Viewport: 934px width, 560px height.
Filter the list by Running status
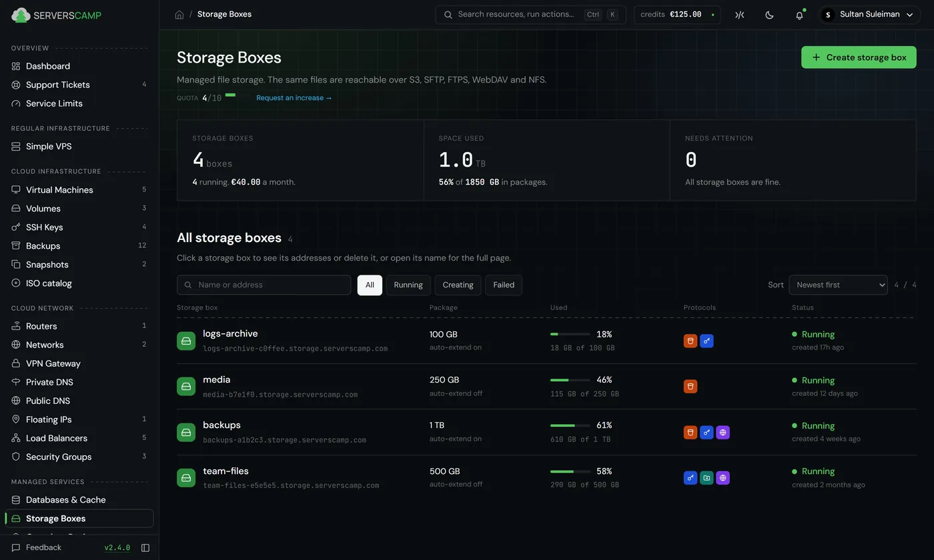pyautogui.click(x=408, y=285)
